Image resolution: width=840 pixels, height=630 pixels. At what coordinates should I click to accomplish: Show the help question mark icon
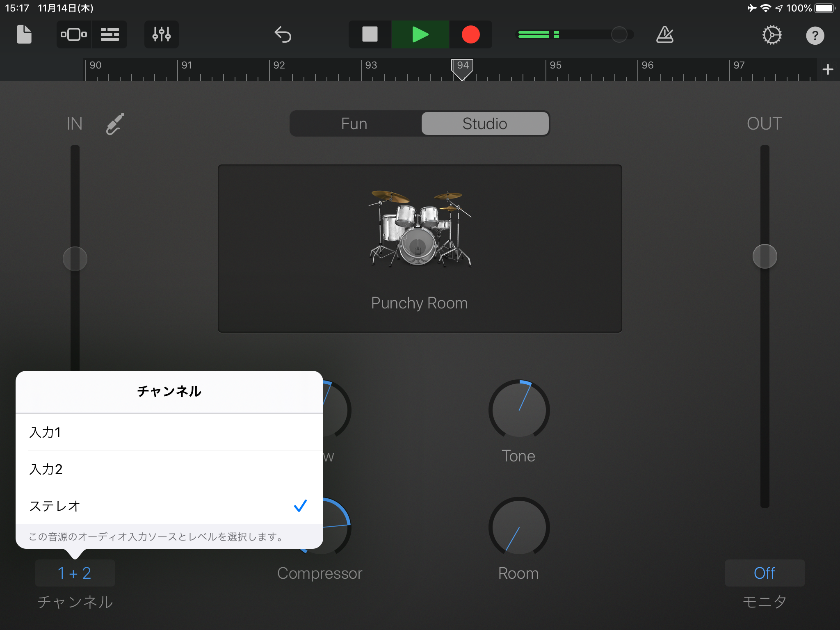(x=815, y=36)
